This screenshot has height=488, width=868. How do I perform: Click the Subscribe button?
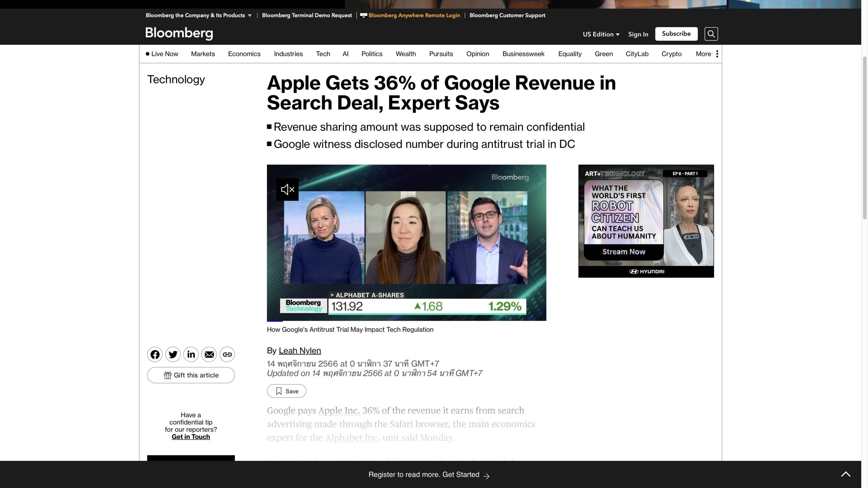tap(676, 34)
